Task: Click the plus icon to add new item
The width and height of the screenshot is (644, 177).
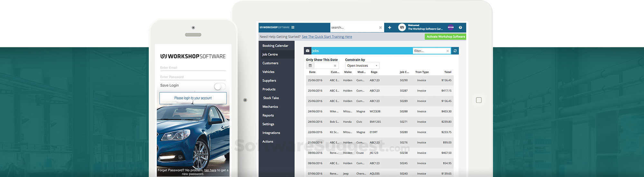Action: tap(390, 28)
